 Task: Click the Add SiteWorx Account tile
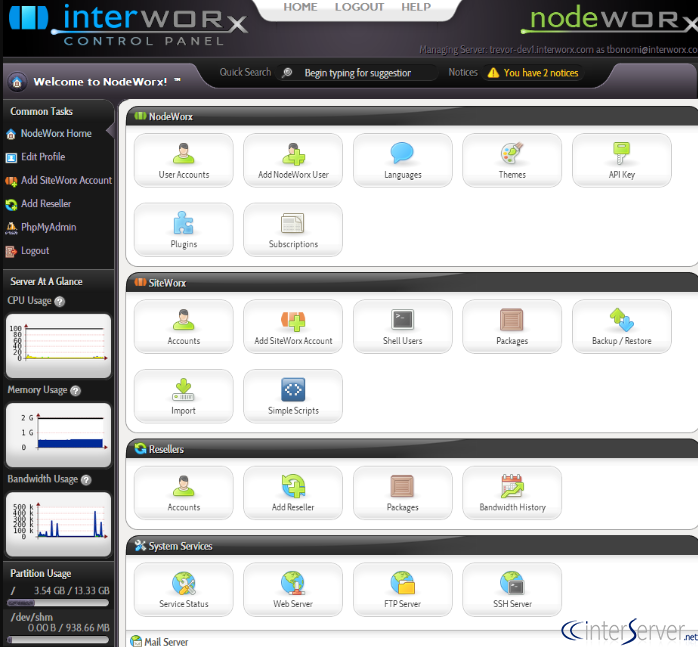tap(293, 327)
